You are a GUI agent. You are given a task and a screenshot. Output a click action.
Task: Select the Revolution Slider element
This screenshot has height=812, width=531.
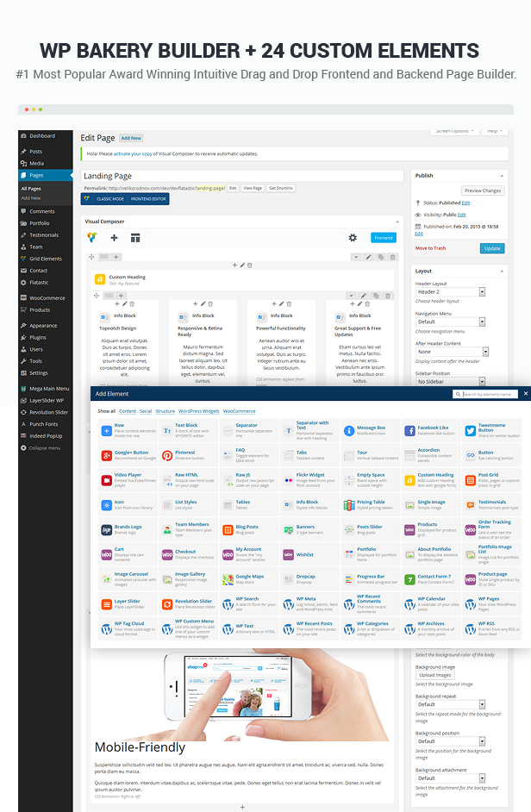[167, 603]
